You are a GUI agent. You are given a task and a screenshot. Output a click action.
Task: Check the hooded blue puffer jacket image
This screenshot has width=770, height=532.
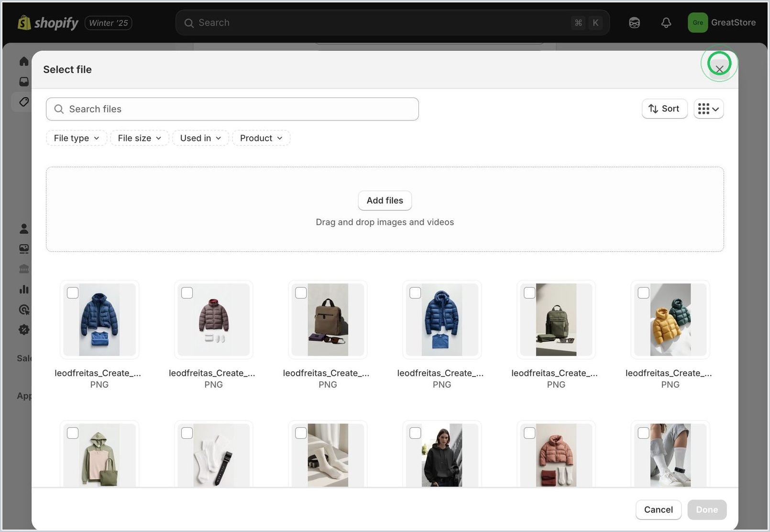tap(415, 293)
